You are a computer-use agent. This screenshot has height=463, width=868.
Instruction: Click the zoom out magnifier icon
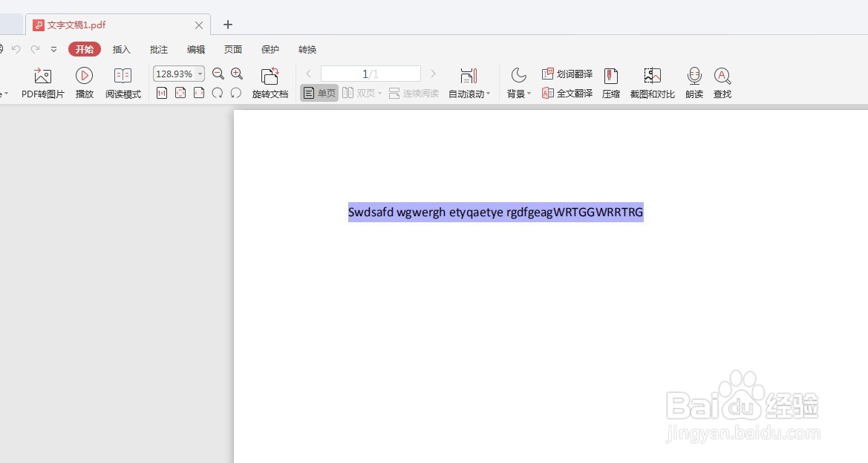218,74
